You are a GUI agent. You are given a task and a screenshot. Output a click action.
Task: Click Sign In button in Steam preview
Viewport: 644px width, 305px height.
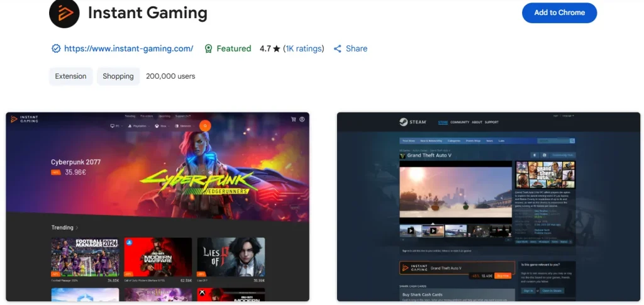point(528,291)
